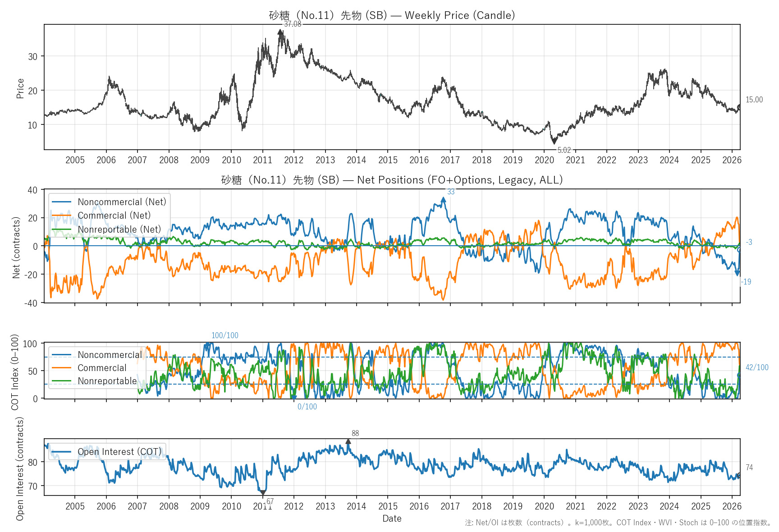Toggle Commercial (Net) legend entry
This screenshot has width=779, height=532.
click(x=114, y=216)
